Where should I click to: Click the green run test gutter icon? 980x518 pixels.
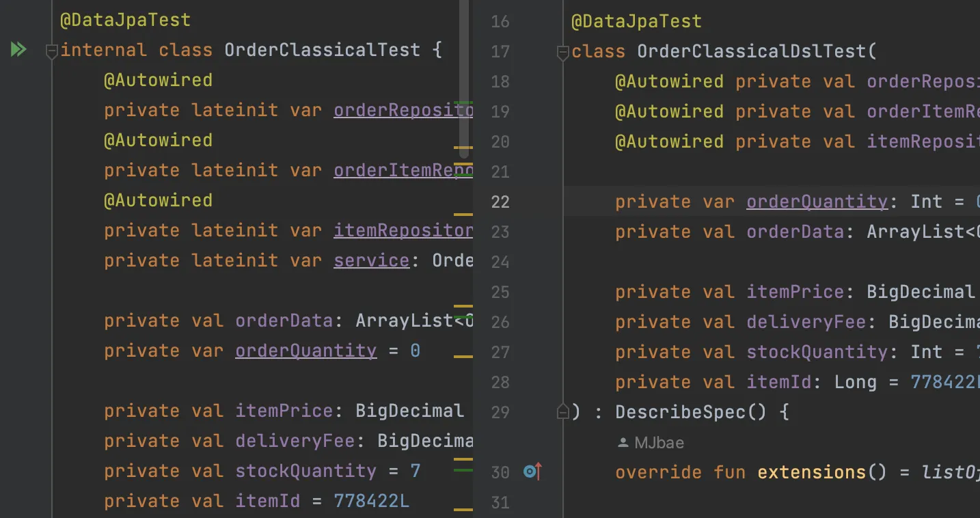coord(18,49)
